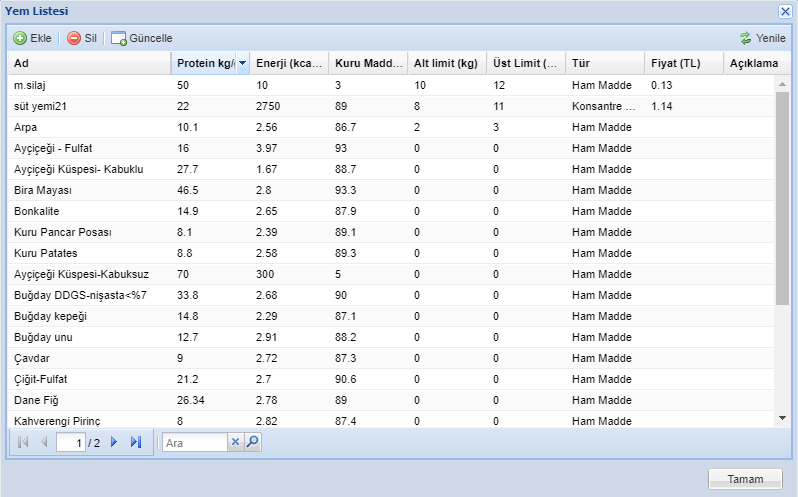The height and width of the screenshot is (497, 798).
Task: Refresh the list with Yenile
Action: [763, 38]
